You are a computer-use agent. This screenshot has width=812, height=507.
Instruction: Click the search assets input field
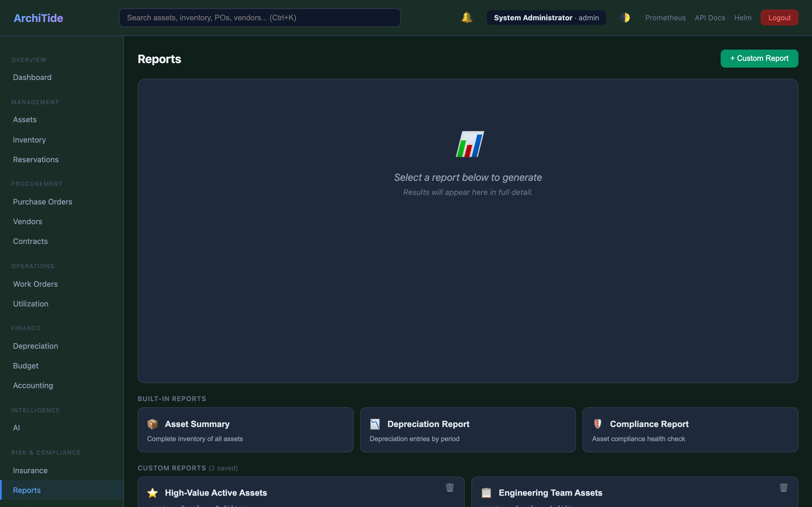point(260,17)
